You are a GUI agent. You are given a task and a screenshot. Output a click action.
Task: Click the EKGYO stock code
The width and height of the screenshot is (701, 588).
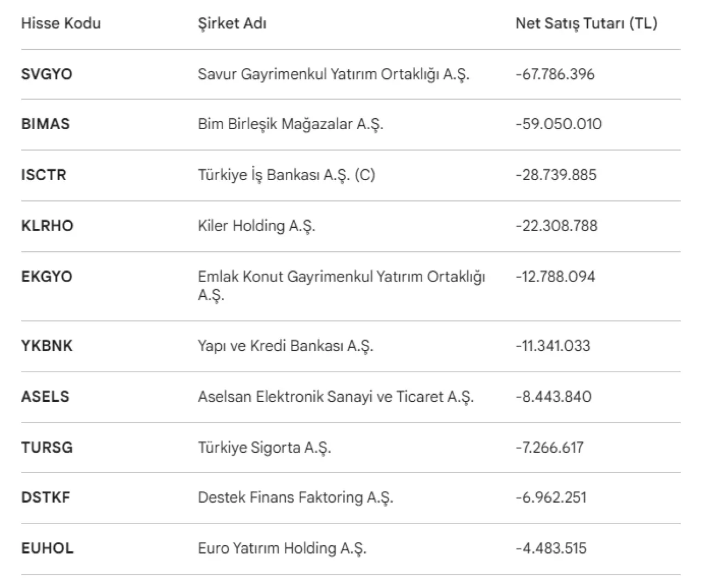pyautogui.click(x=47, y=276)
